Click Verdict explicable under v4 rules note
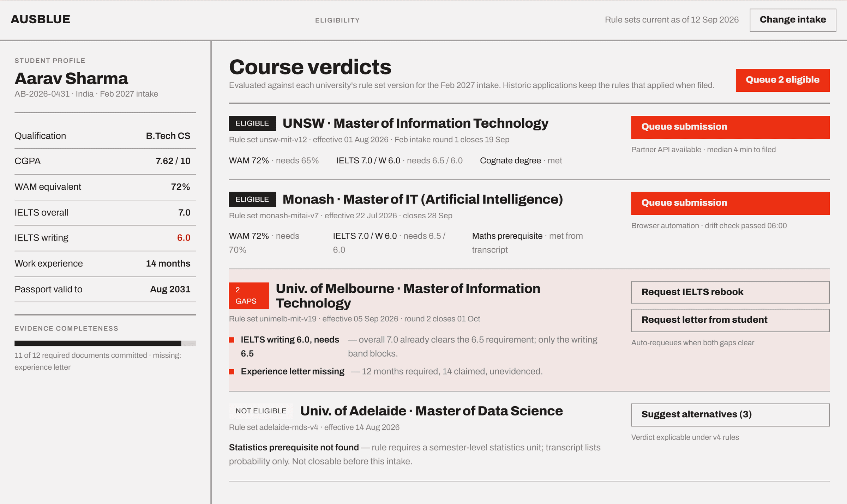Screen dimensions: 847x504 (x=685, y=438)
